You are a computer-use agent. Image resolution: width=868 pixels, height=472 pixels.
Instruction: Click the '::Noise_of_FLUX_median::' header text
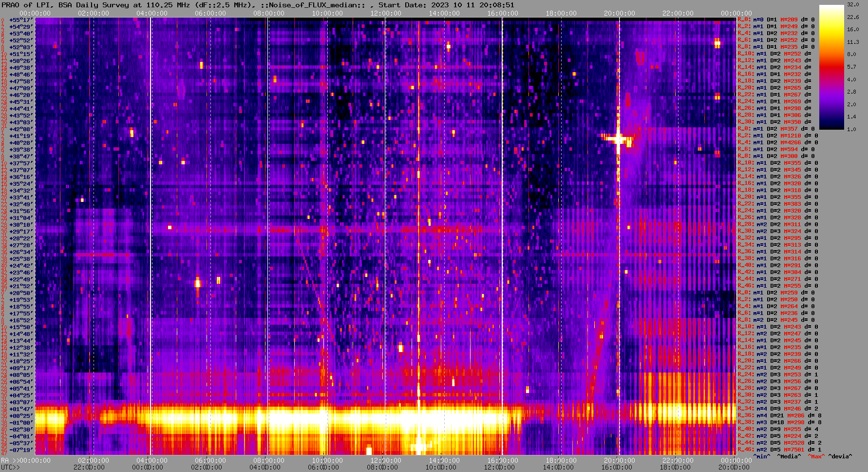click(314, 5)
